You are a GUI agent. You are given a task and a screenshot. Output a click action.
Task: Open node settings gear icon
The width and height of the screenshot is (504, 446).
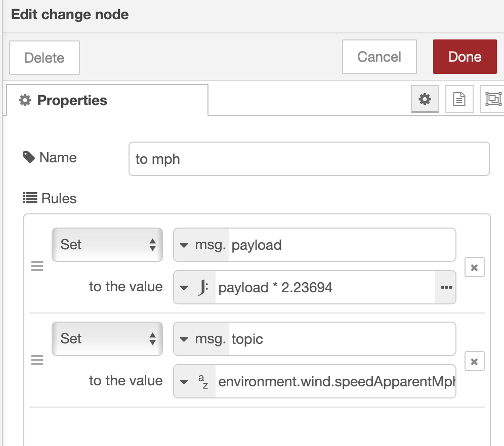[x=425, y=100]
